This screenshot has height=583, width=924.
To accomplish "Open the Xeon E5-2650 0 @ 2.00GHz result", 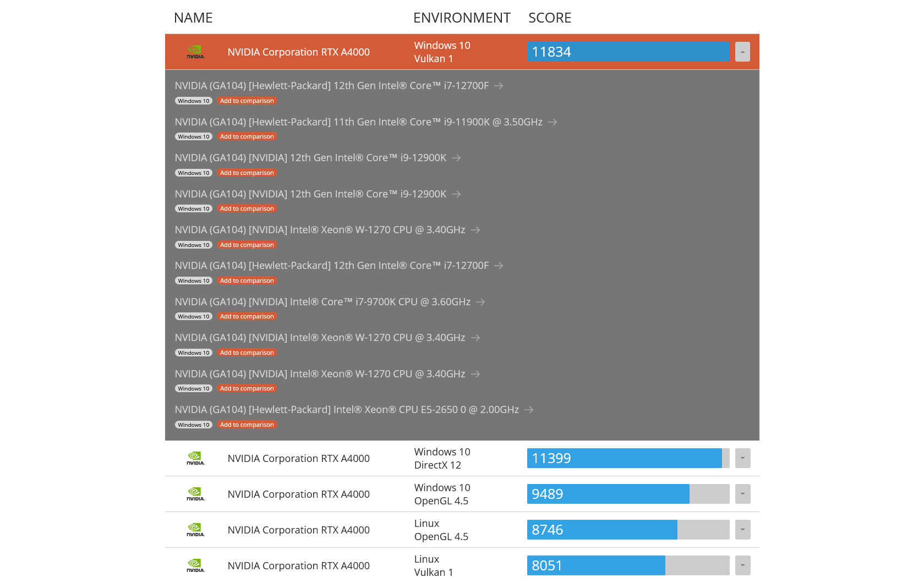I will [x=347, y=410].
